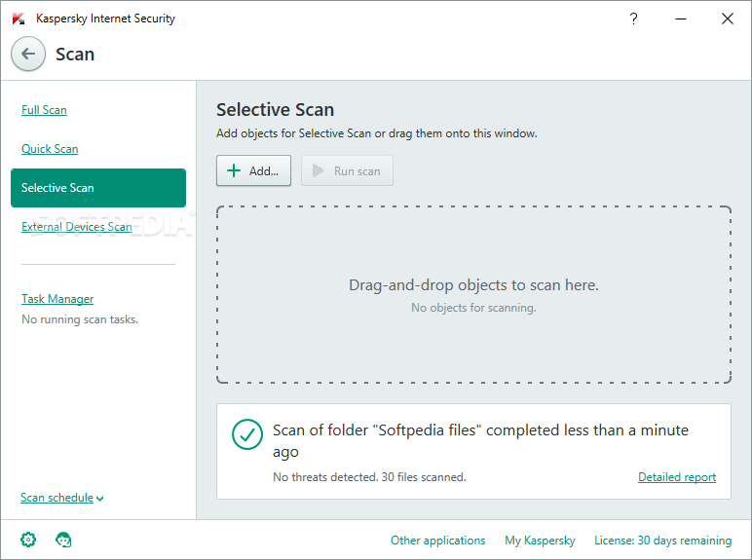Open the Task Manager link
The width and height of the screenshot is (752, 560).
tap(57, 299)
